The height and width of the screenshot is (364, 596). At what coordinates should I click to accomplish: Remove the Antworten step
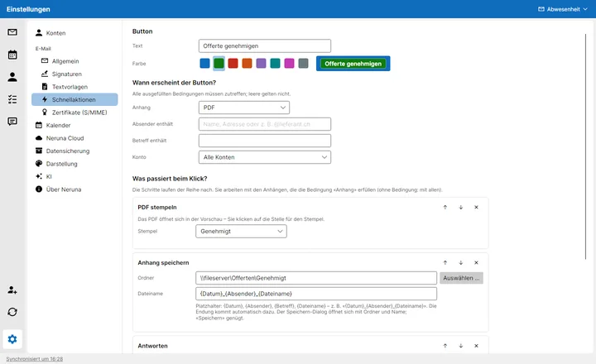pyautogui.click(x=476, y=346)
